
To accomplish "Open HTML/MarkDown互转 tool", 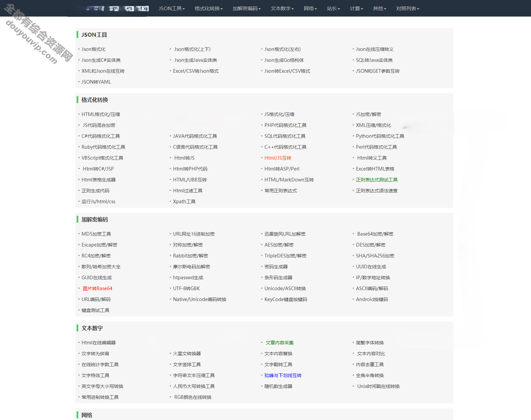I will (289, 180).
